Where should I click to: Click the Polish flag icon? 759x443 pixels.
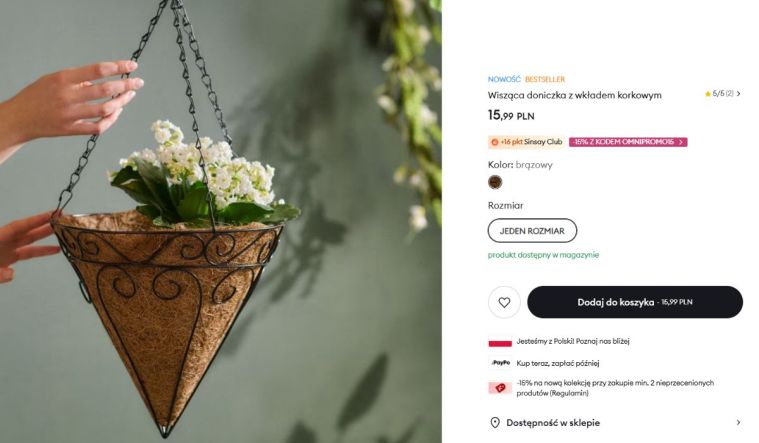[500, 342]
